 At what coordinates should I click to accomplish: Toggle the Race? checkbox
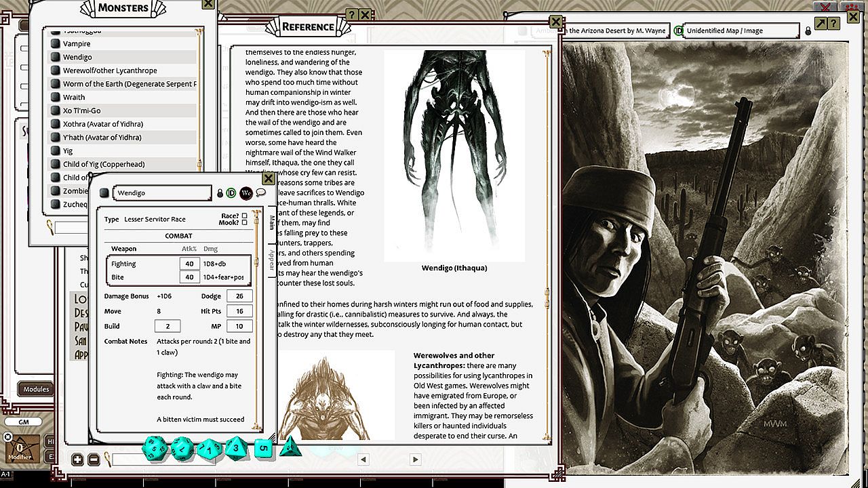245,216
